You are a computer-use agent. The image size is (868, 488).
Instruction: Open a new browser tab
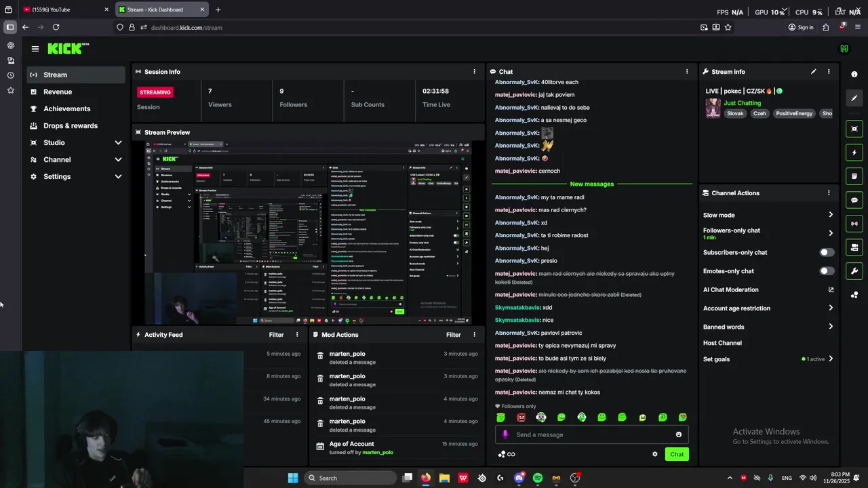pos(218,9)
